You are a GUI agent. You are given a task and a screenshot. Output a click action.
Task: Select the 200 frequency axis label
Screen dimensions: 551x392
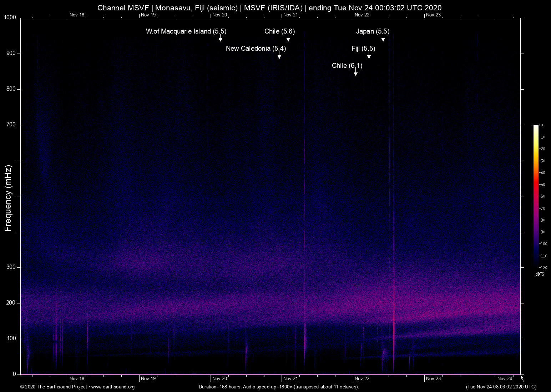pos(11,303)
